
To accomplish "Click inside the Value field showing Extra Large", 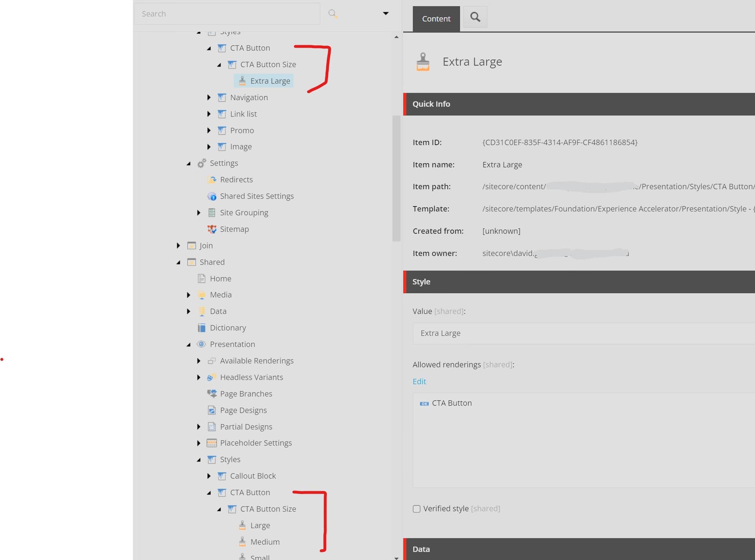I will tap(499, 333).
